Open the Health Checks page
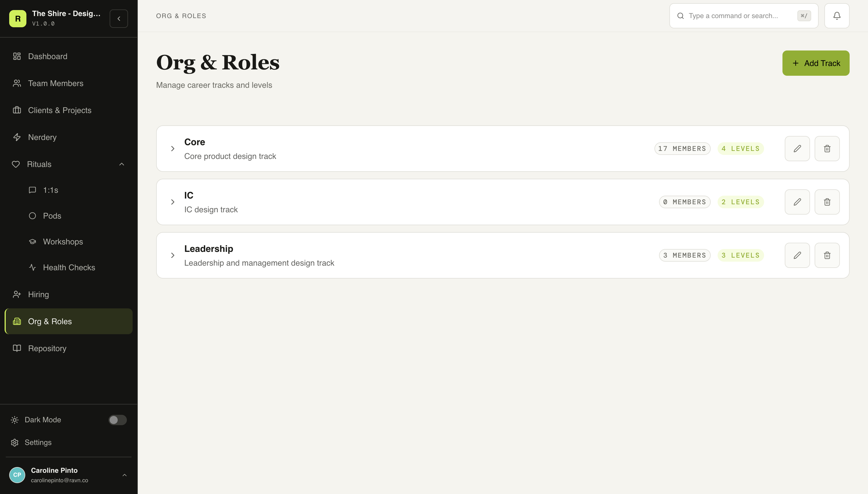The height and width of the screenshot is (494, 868). click(69, 267)
